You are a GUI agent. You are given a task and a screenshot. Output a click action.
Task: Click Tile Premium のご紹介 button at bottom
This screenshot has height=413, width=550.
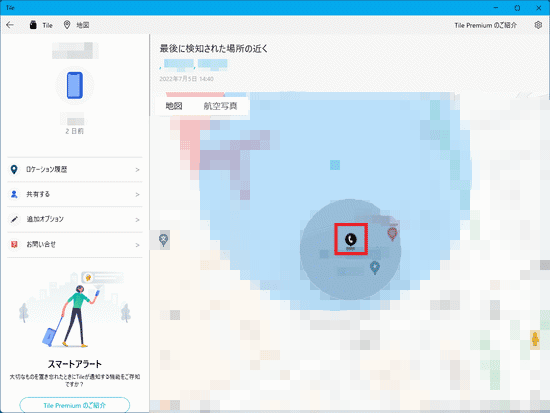point(75,405)
